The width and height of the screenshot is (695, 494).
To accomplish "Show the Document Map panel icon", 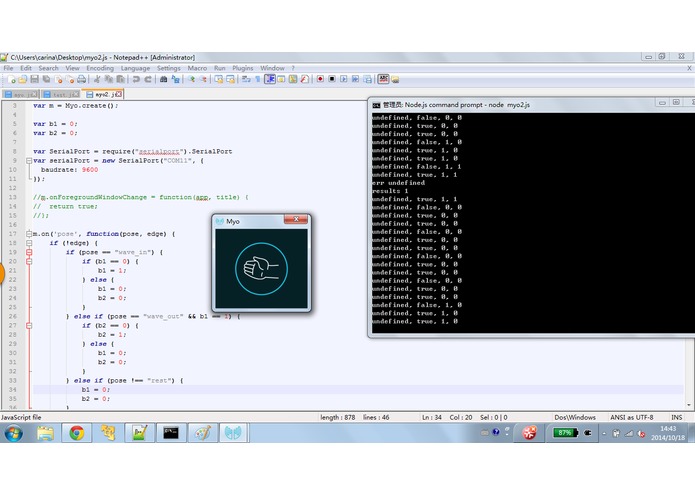I will tap(293, 79).
